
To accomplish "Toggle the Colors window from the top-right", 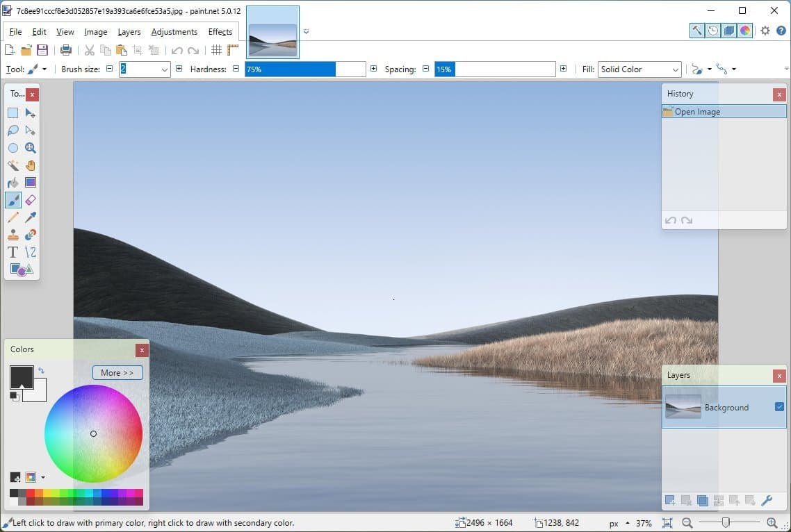I will coord(745,31).
